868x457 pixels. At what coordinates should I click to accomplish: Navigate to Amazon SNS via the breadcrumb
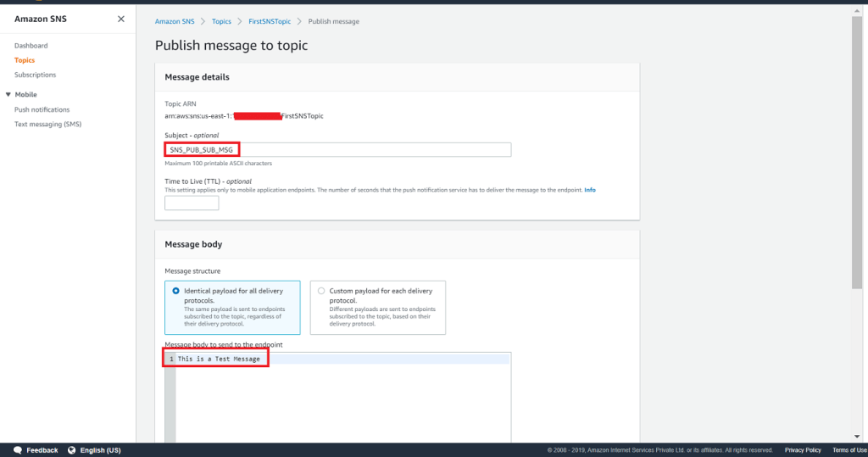point(175,21)
